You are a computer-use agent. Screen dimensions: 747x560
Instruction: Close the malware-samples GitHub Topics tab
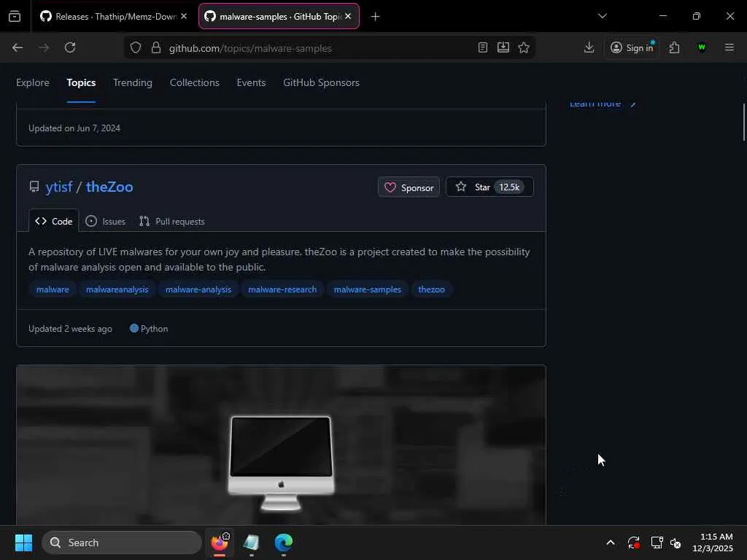[348, 16]
